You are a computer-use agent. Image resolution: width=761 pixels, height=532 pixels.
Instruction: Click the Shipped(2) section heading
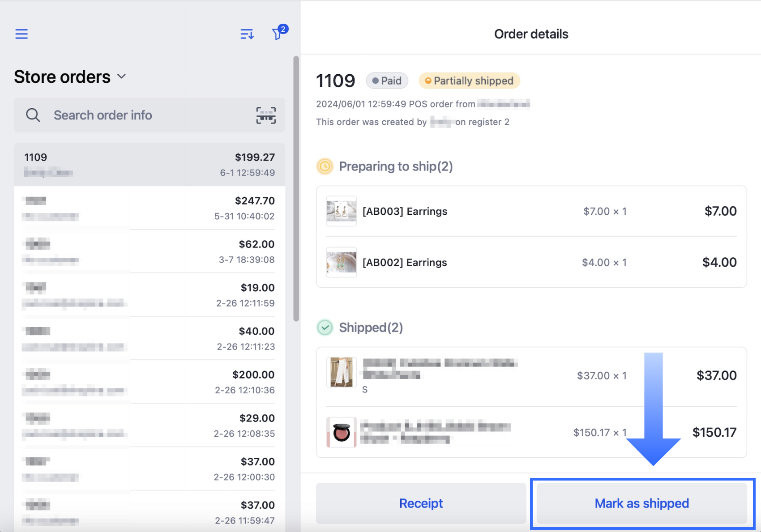click(371, 328)
